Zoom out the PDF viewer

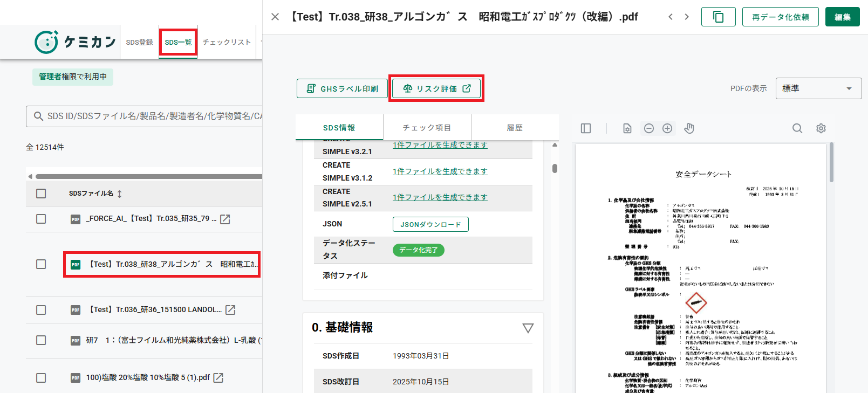tap(649, 128)
